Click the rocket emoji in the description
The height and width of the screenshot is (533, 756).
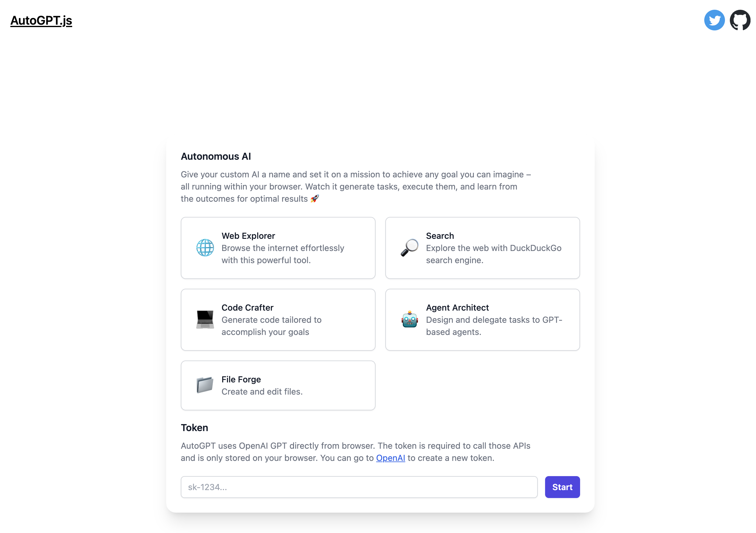314,198
